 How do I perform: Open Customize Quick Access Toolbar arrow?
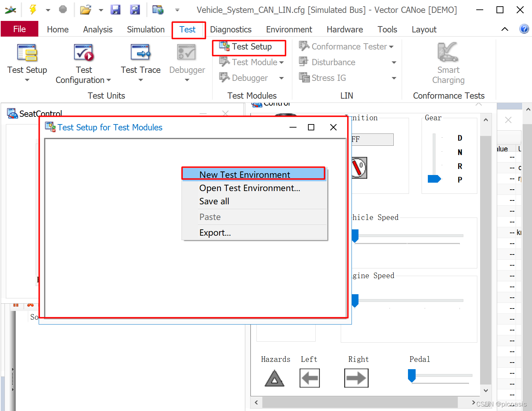(177, 10)
